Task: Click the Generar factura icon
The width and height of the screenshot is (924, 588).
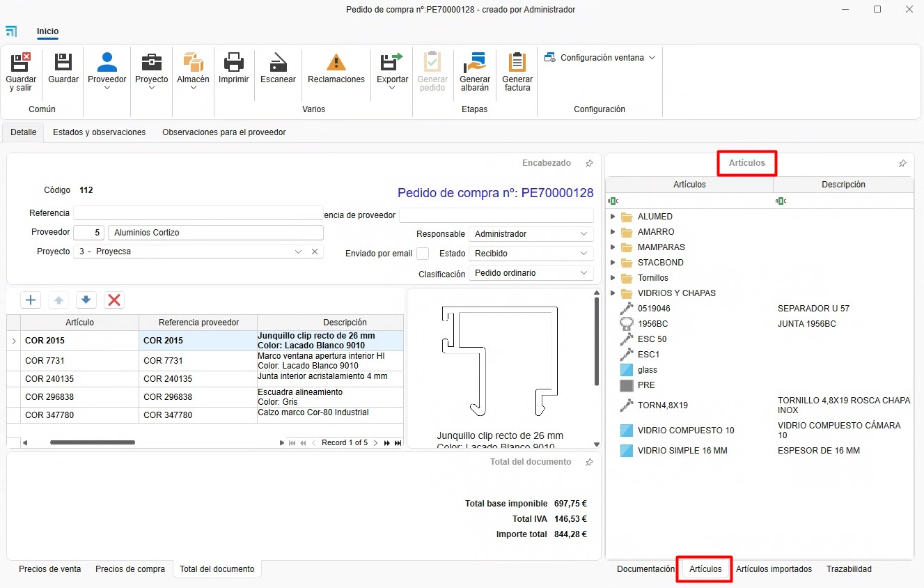Action: pos(517,62)
